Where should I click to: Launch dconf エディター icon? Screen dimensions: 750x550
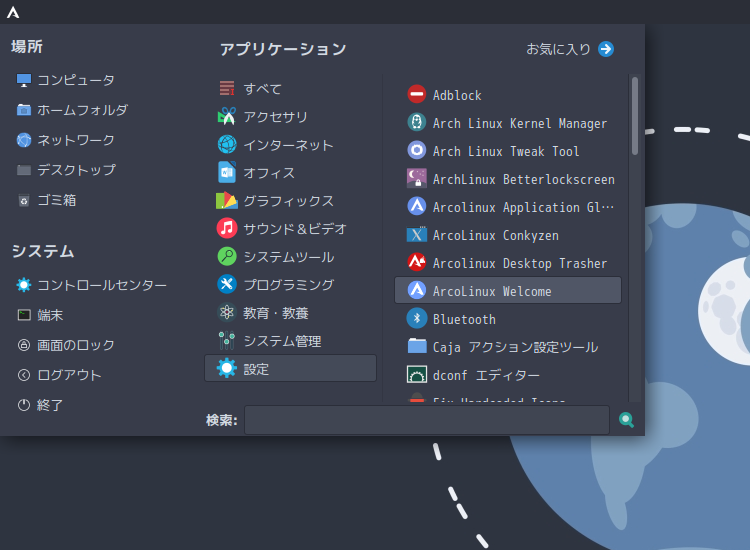[417, 374]
